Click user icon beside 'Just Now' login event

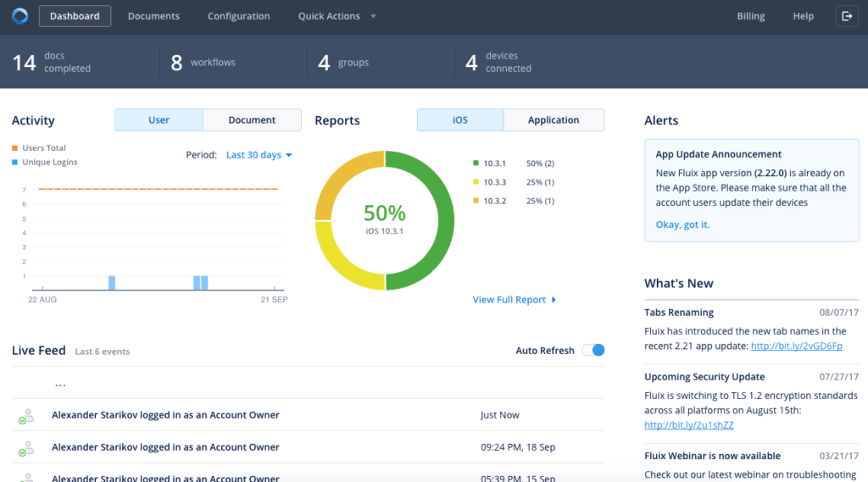(26, 416)
